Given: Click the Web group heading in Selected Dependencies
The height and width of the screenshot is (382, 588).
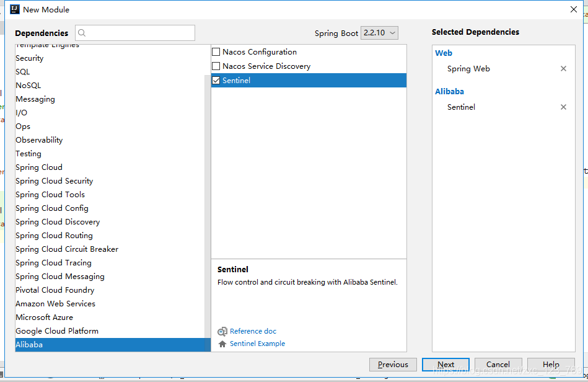Looking at the screenshot, I should [444, 53].
